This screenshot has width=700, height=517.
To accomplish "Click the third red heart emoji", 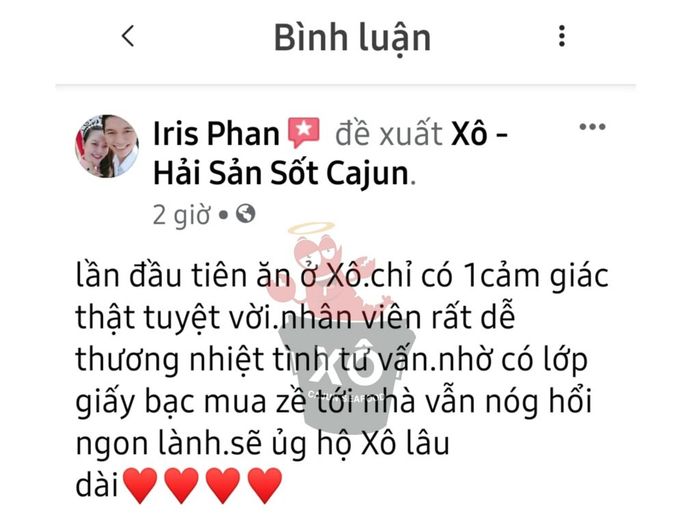I will (x=223, y=485).
